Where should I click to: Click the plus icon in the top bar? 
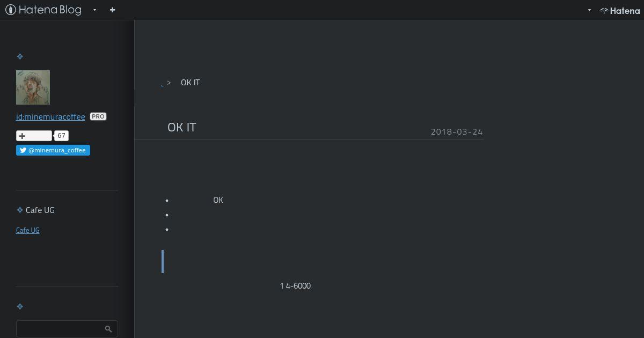[112, 10]
